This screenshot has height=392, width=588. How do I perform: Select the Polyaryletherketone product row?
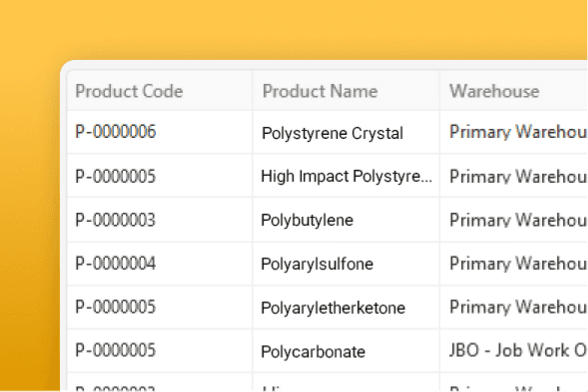click(x=327, y=308)
